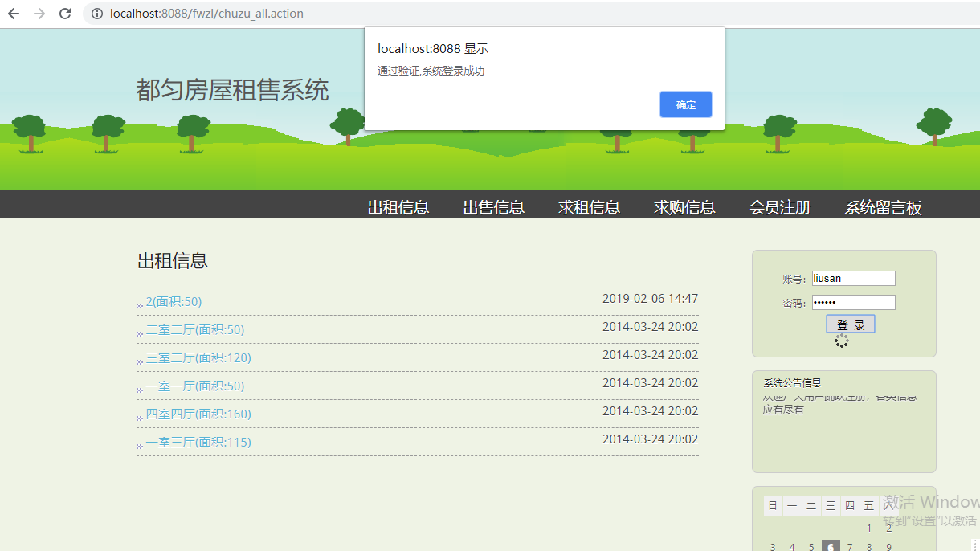Click the browser forward arrow
This screenshot has height=551, width=980.
pyautogui.click(x=39, y=14)
